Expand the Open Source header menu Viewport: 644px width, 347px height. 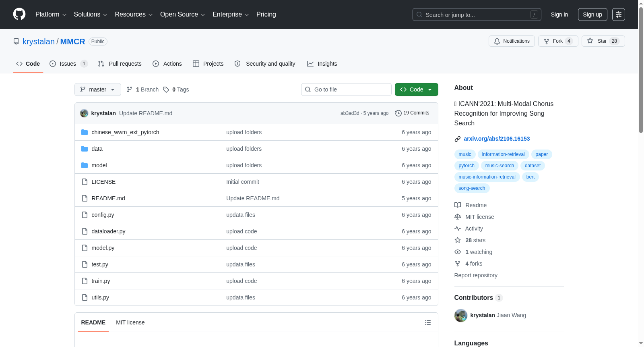click(x=183, y=15)
